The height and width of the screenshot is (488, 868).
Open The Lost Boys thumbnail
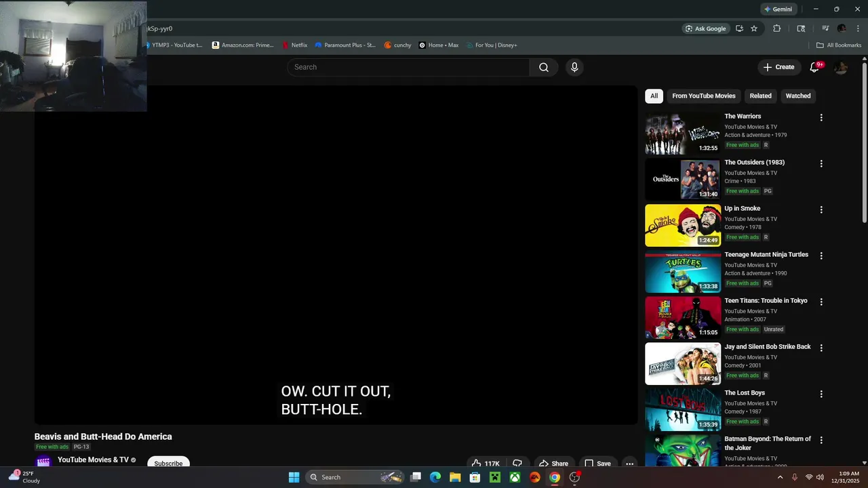(682, 410)
